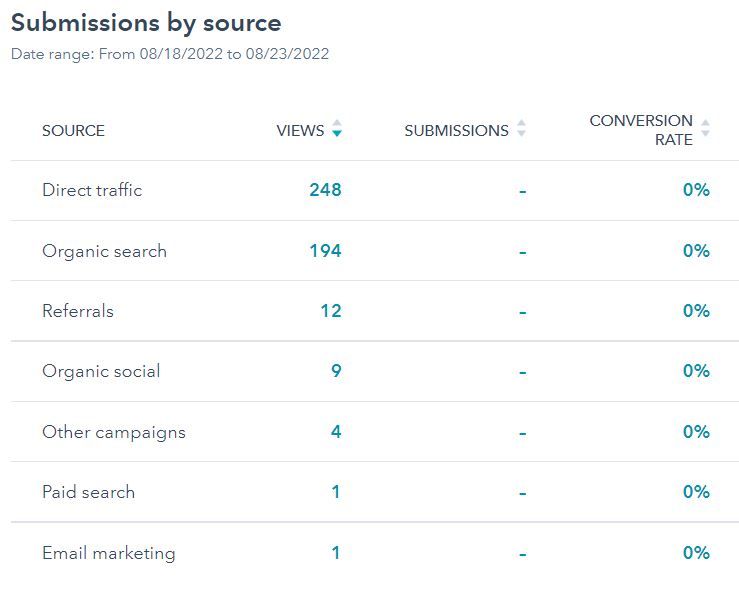
Task: Click Organic social conversion rate 0%
Action: pos(696,371)
